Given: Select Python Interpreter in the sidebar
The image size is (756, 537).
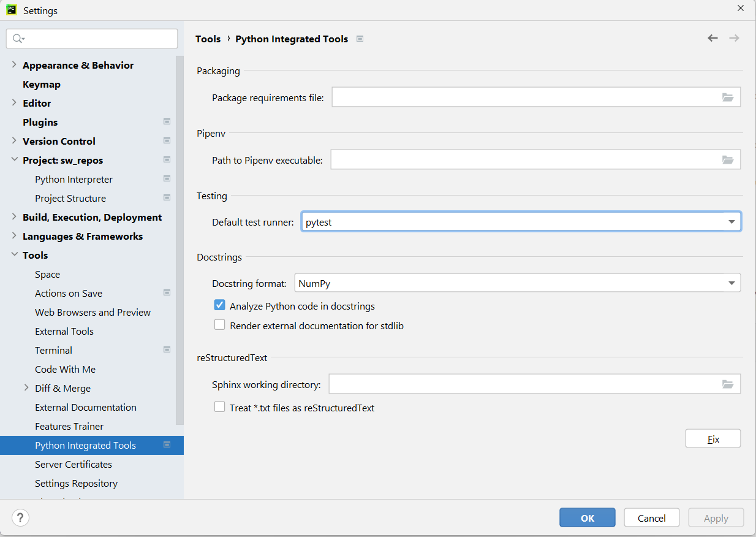Looking at the screenshot, I should [x=74, y=179].
